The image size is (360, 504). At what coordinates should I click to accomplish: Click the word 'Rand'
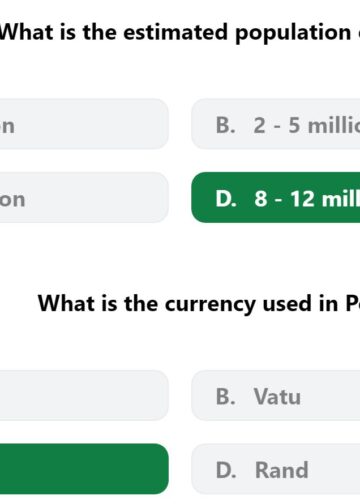click(282, 470)
